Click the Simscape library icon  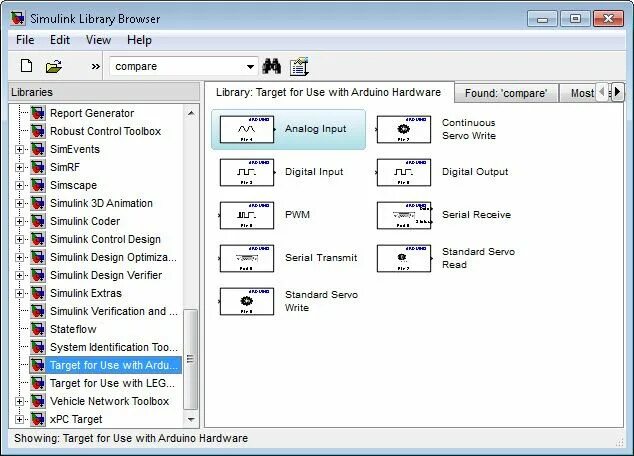coord(38,185)
